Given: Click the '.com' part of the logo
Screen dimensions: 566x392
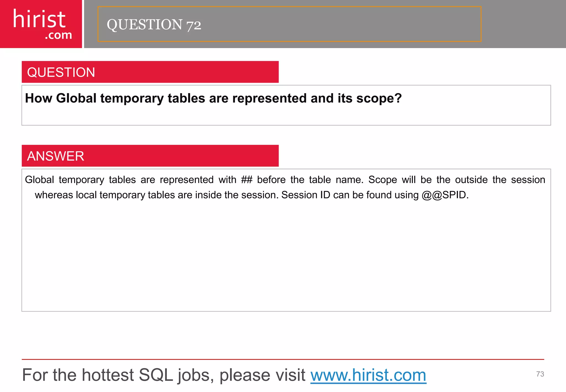Looking at the screenshot, I should [x=58, y=35].
